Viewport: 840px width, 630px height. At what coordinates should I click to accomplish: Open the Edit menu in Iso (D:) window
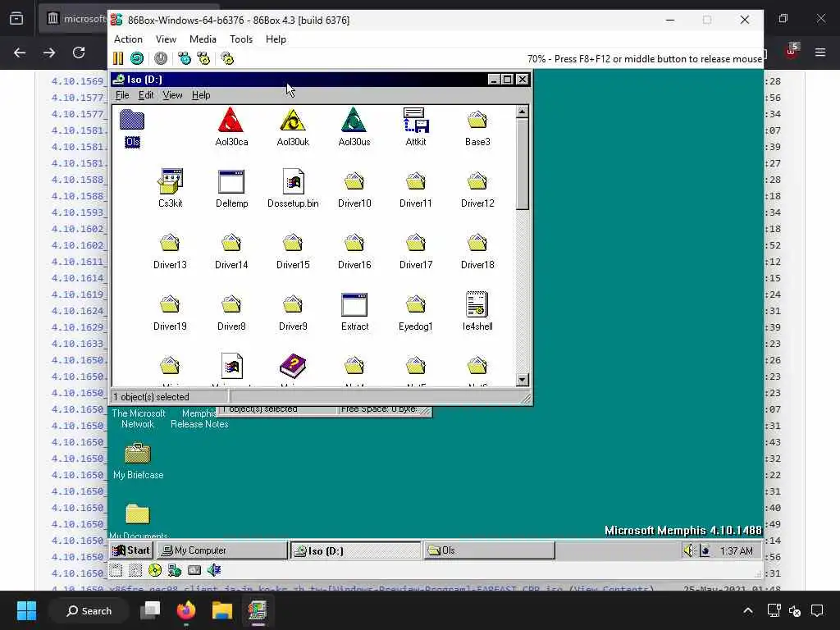click(146, 95)
